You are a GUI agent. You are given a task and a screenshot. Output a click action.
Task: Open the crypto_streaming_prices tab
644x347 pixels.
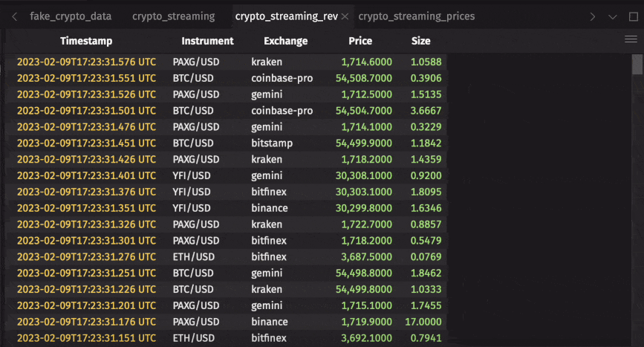[416, 16]
